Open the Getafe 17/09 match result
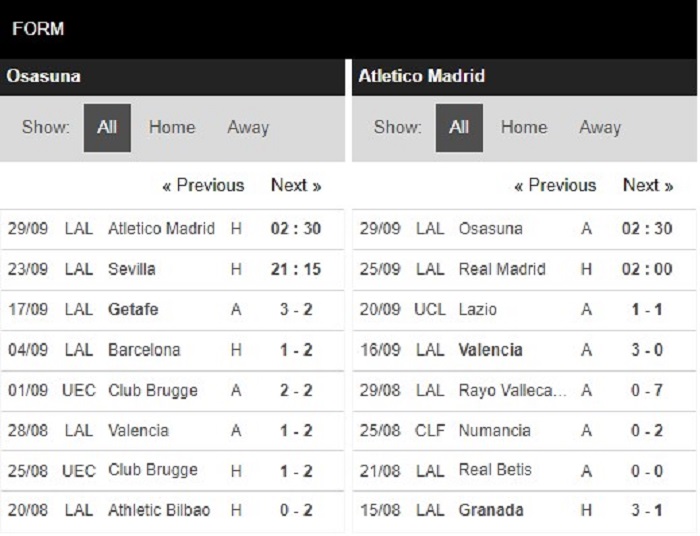This screenshot has width=700, height=536. (x=172, y=310)
